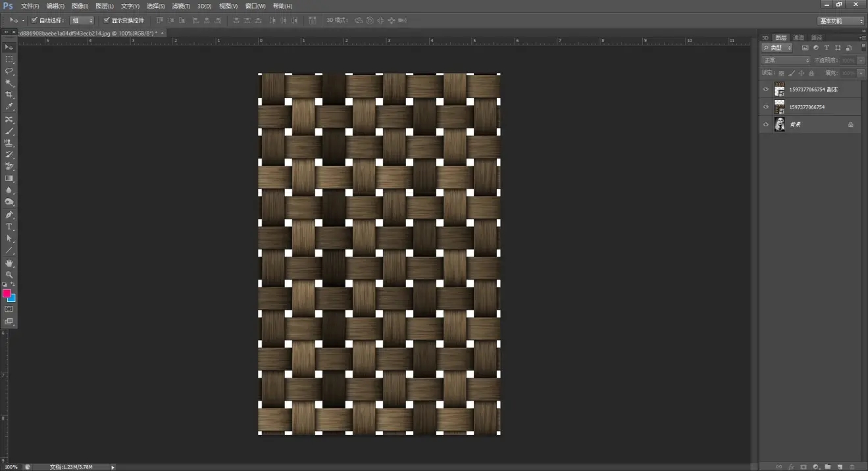Filter layers by type (T) icon
This screenshot has width=868, height=471.
coord(827,48)
